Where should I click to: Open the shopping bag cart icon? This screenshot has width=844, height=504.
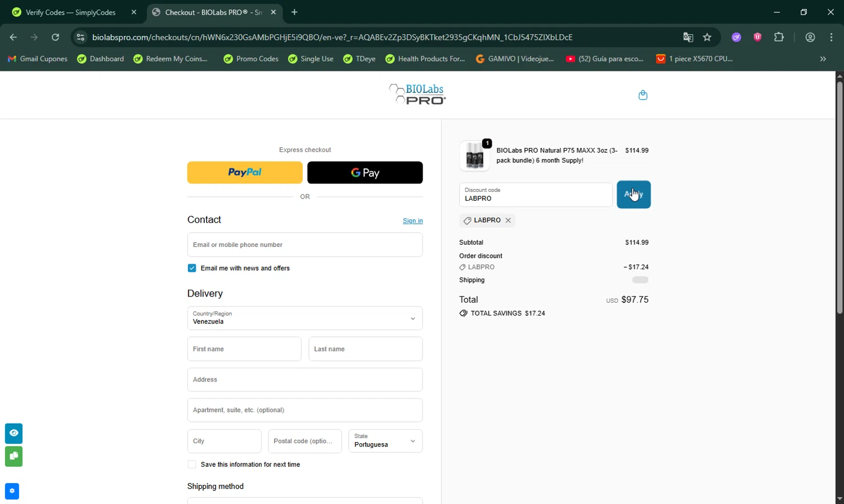coord(643,95)
